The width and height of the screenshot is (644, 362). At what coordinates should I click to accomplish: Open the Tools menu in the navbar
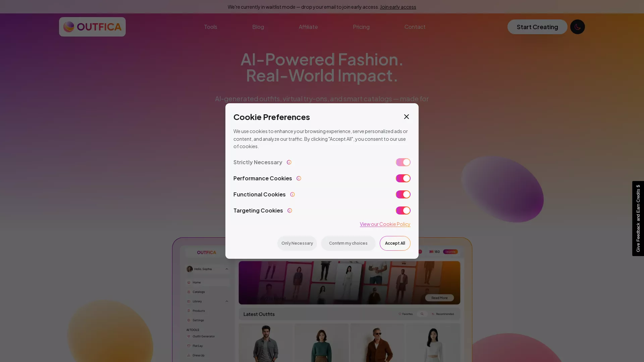[210, 27]
